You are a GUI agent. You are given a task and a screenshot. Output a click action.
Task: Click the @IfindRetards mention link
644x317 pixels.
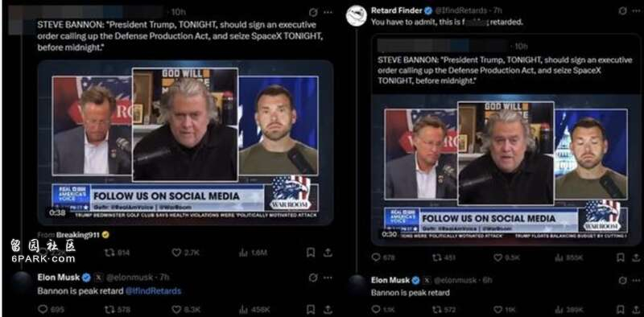click(153, 290)
